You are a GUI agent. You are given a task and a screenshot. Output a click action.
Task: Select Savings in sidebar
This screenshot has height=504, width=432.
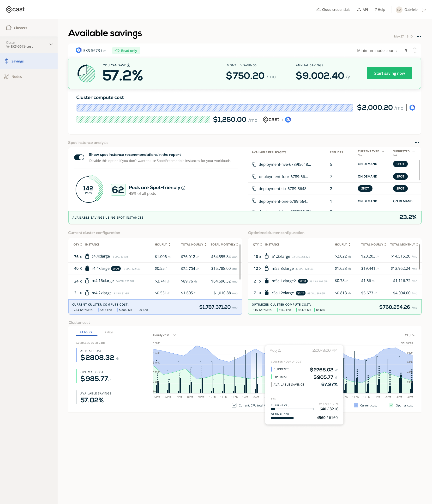pos(29,61)
